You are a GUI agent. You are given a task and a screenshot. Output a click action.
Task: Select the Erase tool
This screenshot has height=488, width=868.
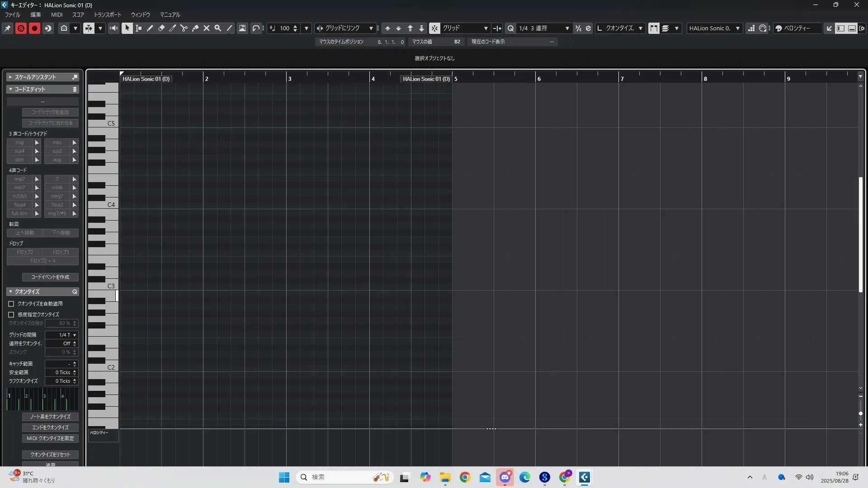[x=161, y=28]
